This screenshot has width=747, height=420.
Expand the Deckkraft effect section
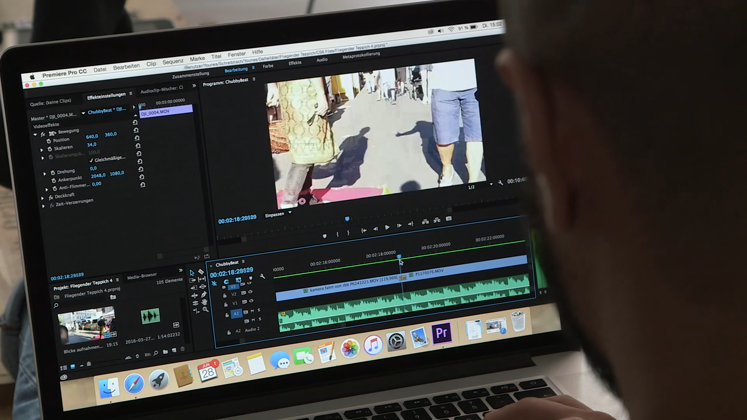42,194
